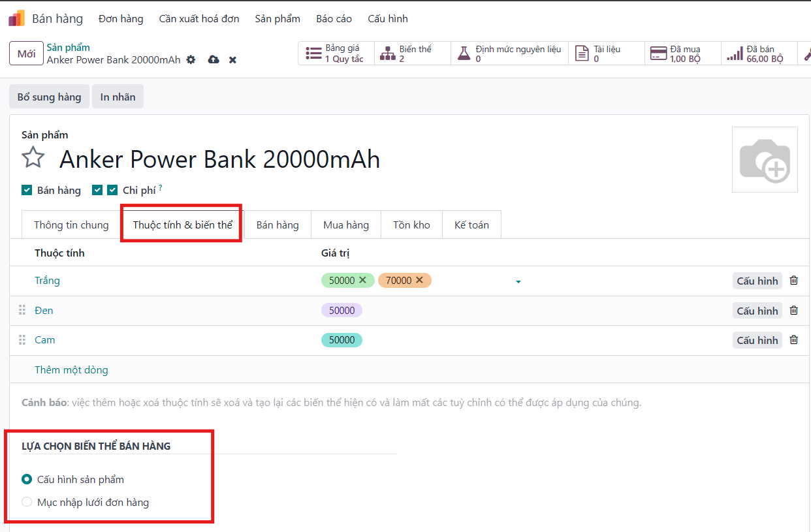Open the Trắng attribute link

click(47, 281)
